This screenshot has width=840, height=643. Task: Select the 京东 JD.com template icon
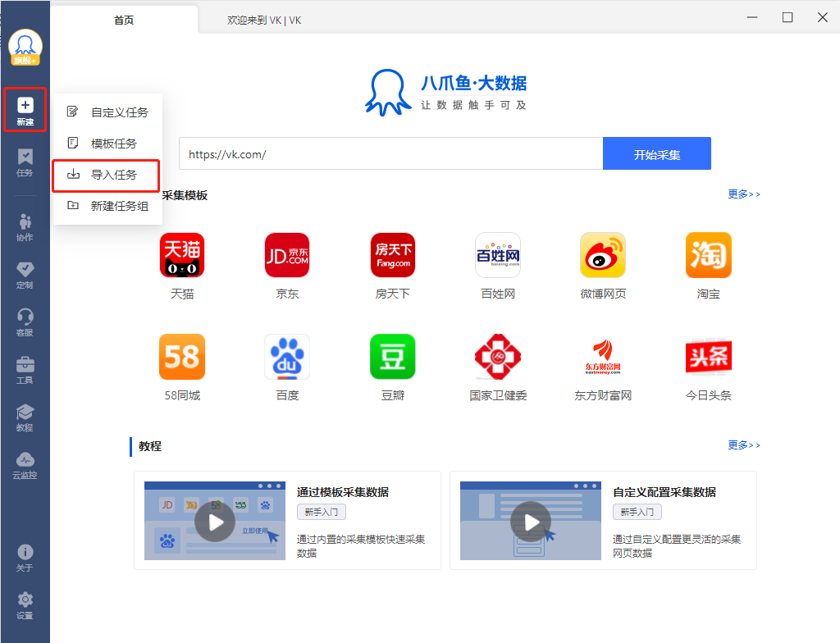(287, 255)
